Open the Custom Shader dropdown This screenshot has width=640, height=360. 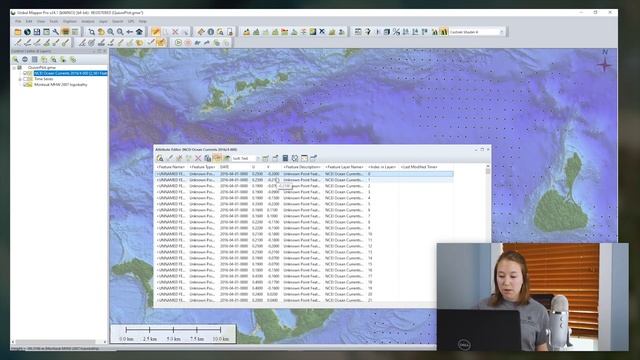tap(502, 32)
